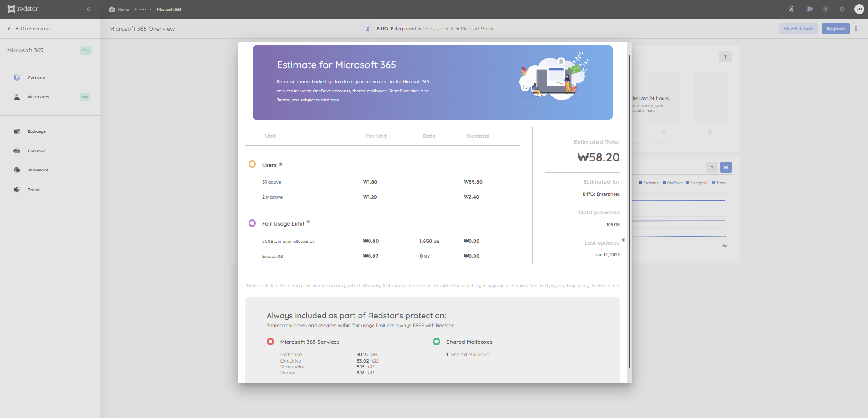
Task: Click the trial mascot icon in banner
Action: coord(368,29)
